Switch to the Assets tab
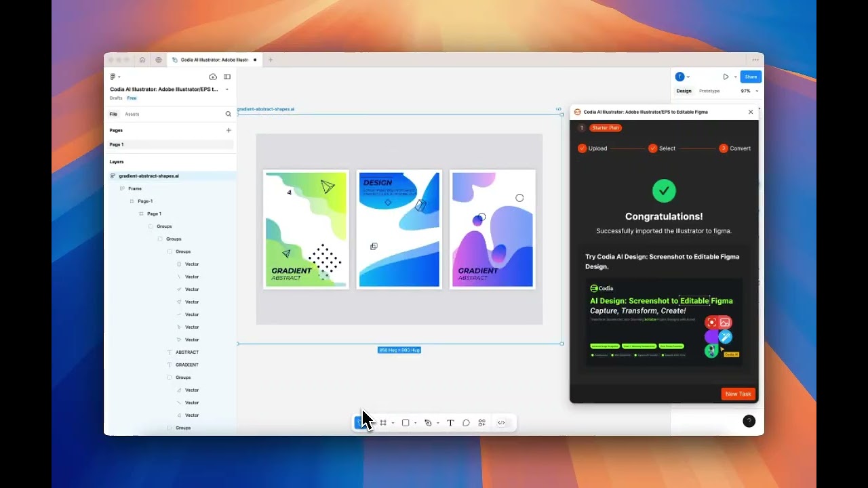This screenshot has width=868, height=488. (x=132, y=114)
